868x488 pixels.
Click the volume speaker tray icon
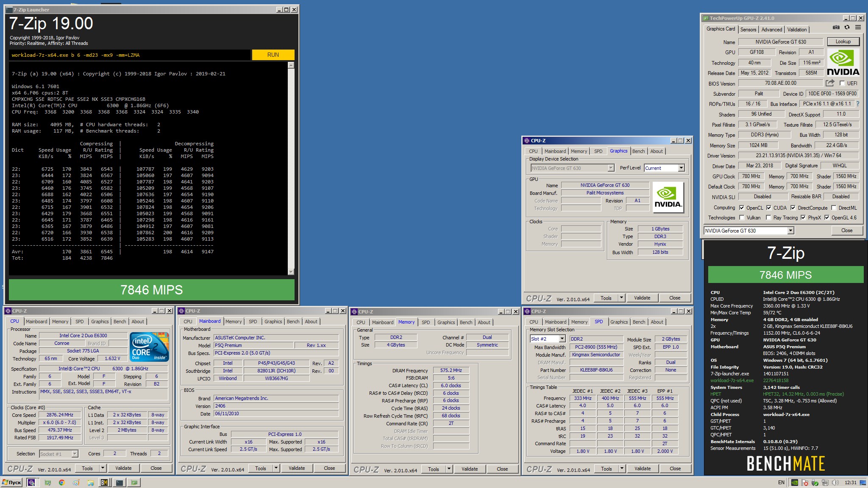click(x=835, y=482)
